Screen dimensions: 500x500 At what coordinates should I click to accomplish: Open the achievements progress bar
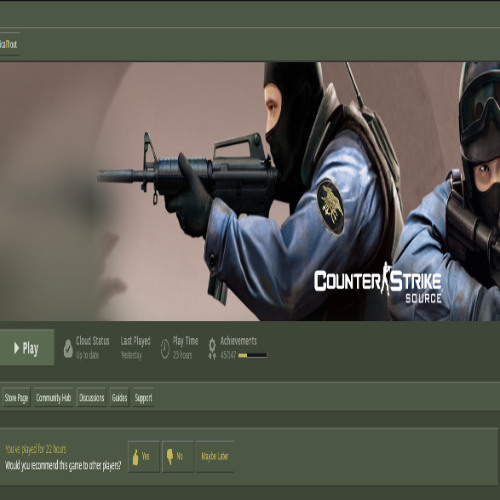(x=252, y=355)
